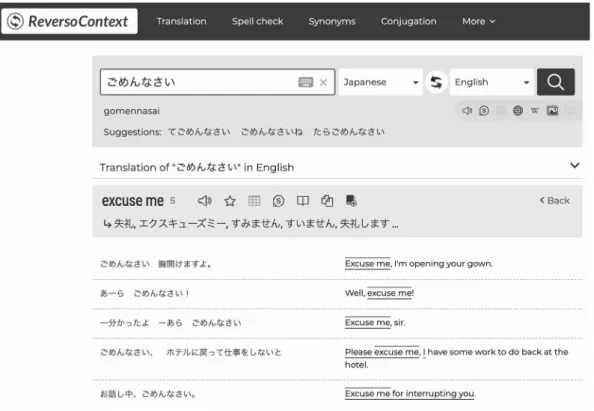Swap languages with the reverse arrows icon
Viewport: 594px width, 411px height.
tap(436, 82)
